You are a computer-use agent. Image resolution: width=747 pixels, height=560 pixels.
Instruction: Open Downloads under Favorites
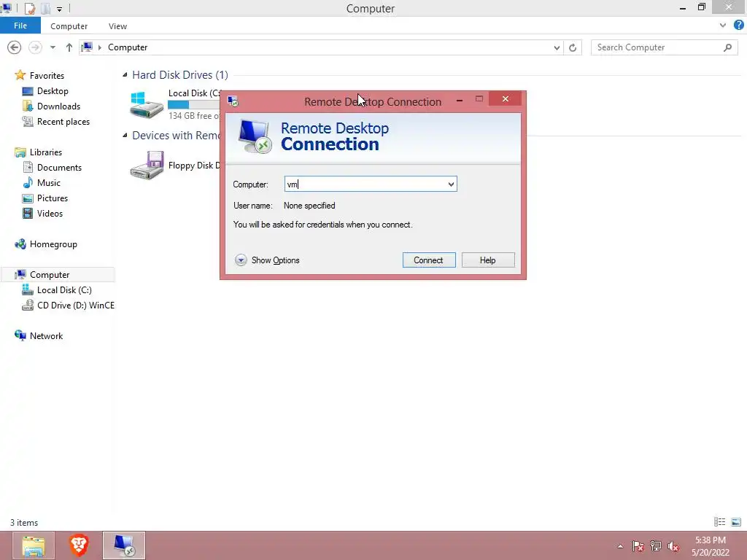58,106
